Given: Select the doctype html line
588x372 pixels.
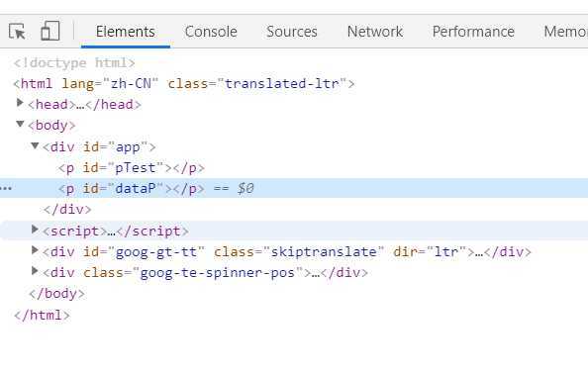Looking at the screenshot, I should click(x=74, y=63).
